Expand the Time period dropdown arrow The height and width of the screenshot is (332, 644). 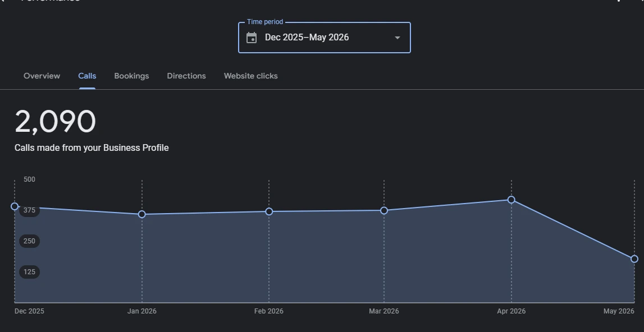(x=397, y=38)
